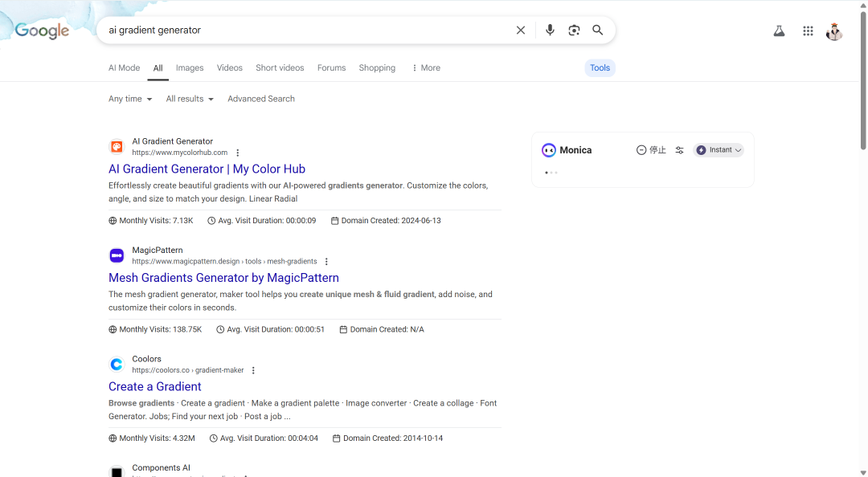Select the All results tab
This screenshot has height=477, width=868.
[x=158, y=67]
